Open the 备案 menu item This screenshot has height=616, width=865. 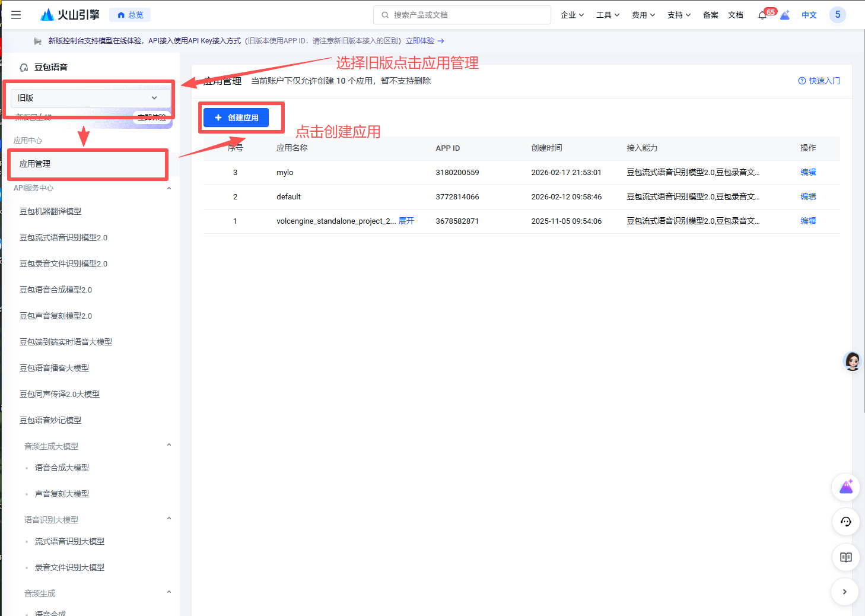tap(711, 15)
